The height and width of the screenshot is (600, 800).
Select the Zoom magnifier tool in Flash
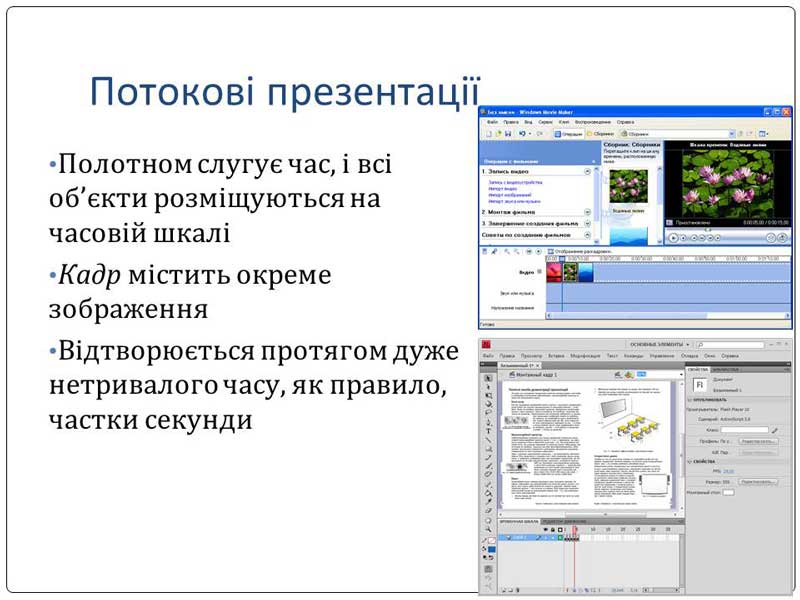pyautogui.click(x=488, y=529)
